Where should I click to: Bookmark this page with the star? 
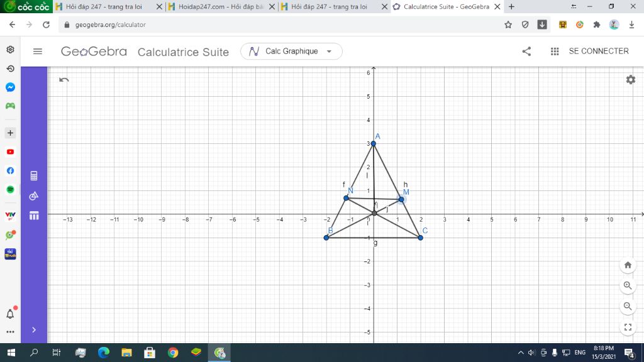508,25
